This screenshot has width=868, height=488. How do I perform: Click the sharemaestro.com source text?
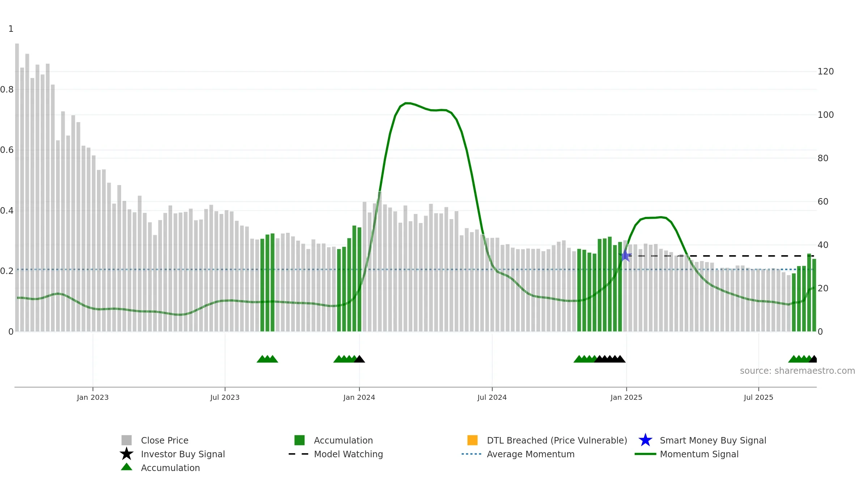click(797, 371)
